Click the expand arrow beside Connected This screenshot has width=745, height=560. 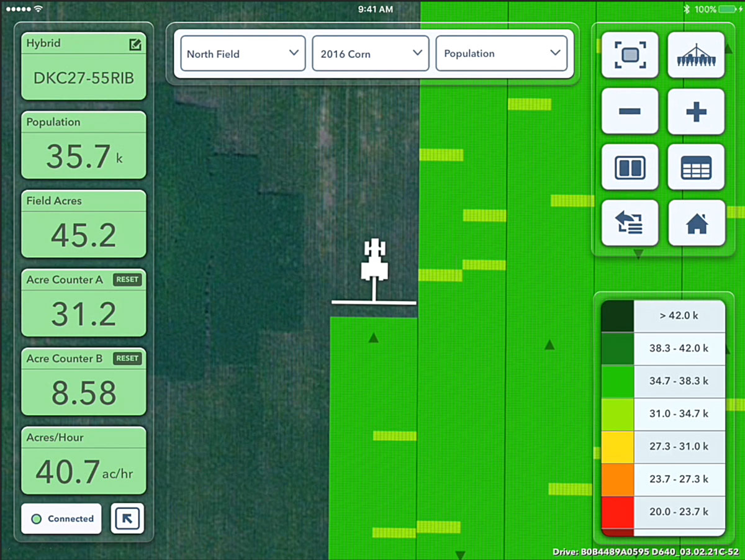[x=127, y=518]
